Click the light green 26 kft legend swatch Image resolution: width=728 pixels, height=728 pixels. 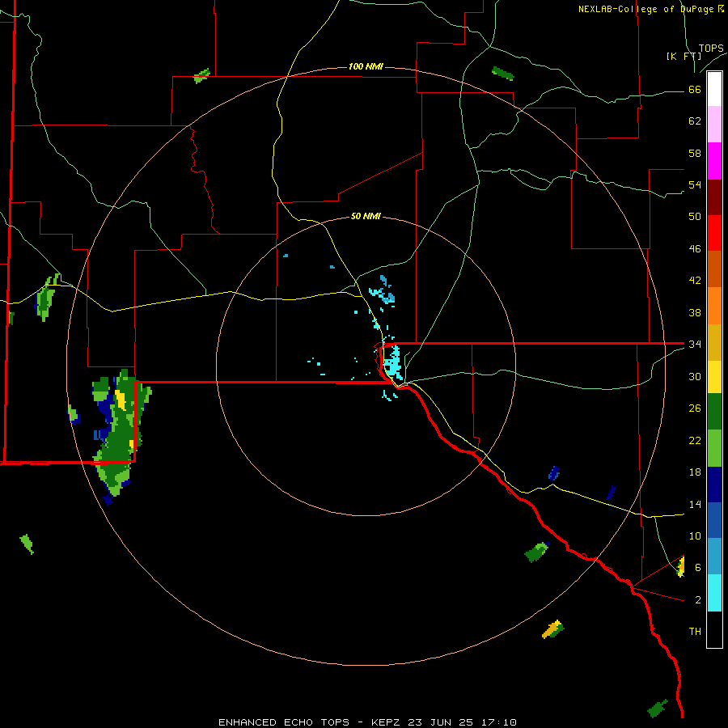(714, 448)
